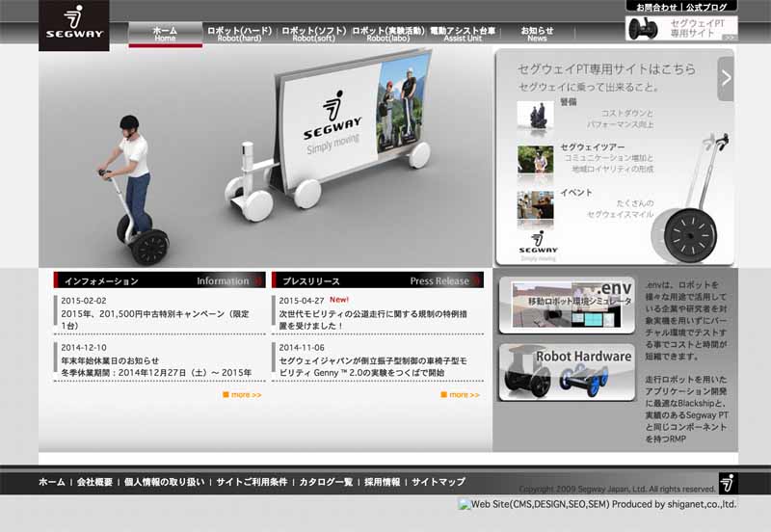This screenshot has width=771, height=532.
Task: Open ロボット(ハード) Robot(hard) menu item
Action: pos(239,34)
